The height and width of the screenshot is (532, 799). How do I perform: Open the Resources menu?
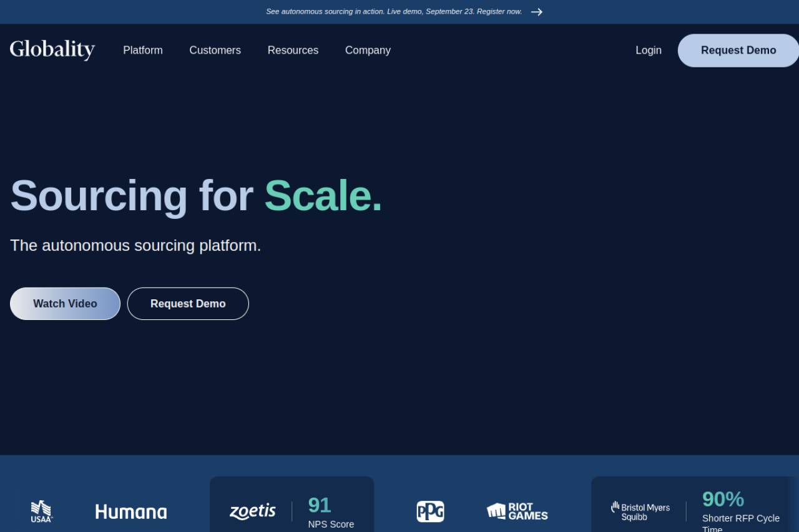(x=293, y=51)
